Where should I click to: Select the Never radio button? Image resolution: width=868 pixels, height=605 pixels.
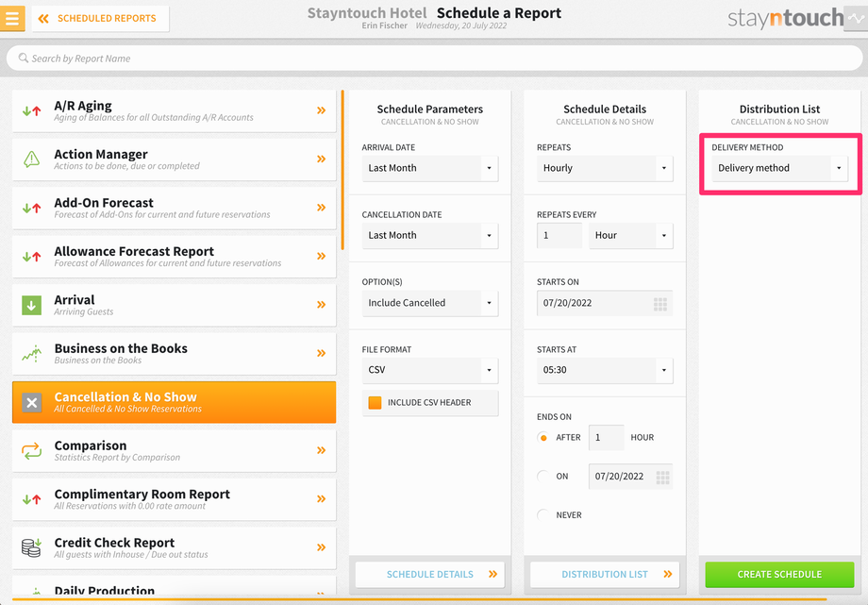(543, 515)
